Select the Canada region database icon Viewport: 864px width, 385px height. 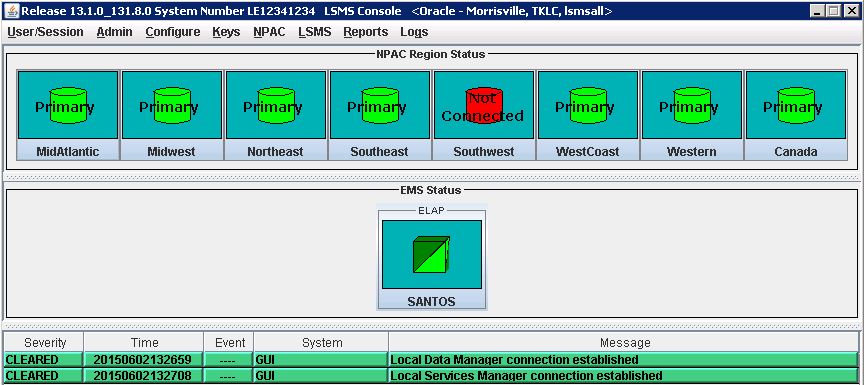click(x=796, y=105)
